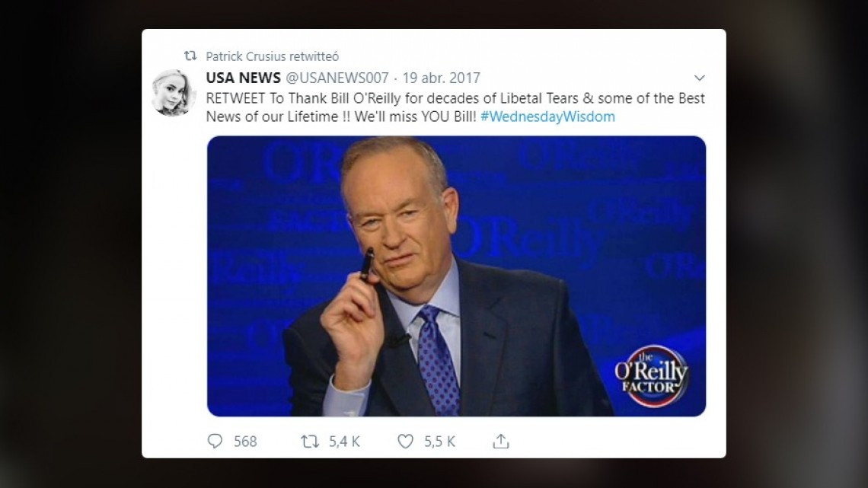868x488 pixels.
Task: Follow the #WednesdayWisdom hashtag
Action: click(547, 116)
